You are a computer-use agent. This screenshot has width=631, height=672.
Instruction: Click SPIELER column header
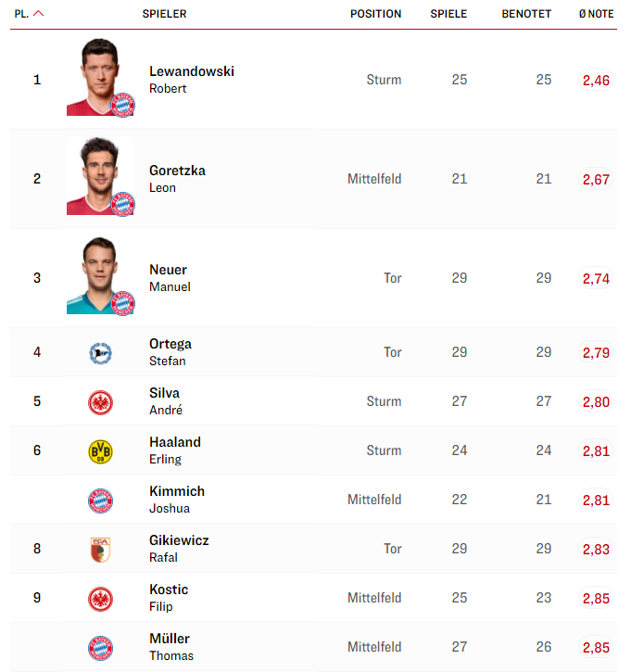165,14
